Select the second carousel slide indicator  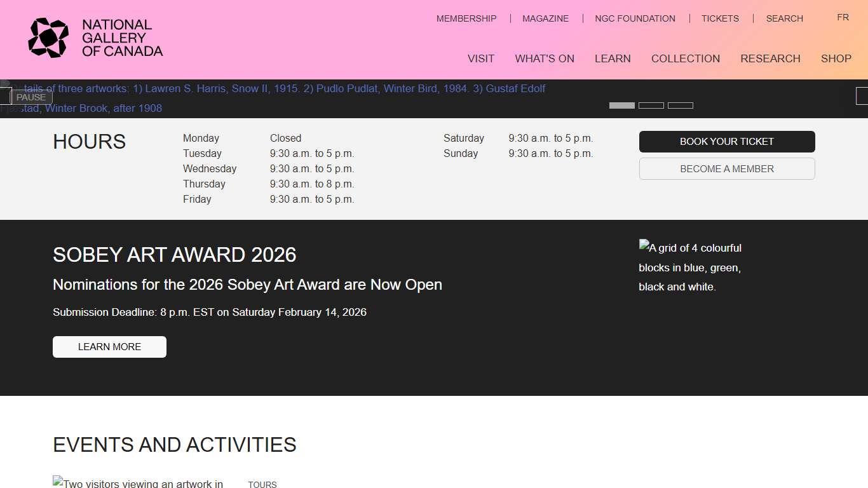(x=651, y=105)
